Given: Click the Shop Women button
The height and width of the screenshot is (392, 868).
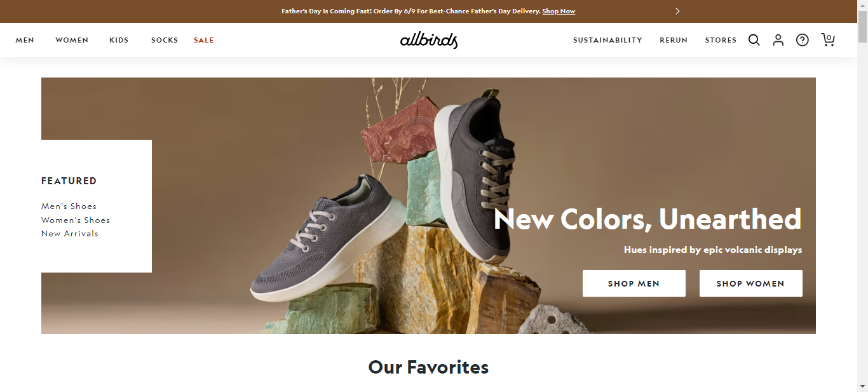Looking at the screenshot, I should pos(751,283).
